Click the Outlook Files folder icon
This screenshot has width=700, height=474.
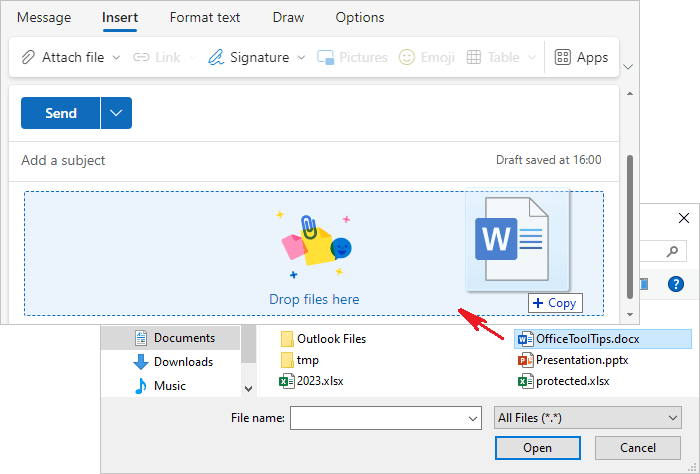point(287,339)
